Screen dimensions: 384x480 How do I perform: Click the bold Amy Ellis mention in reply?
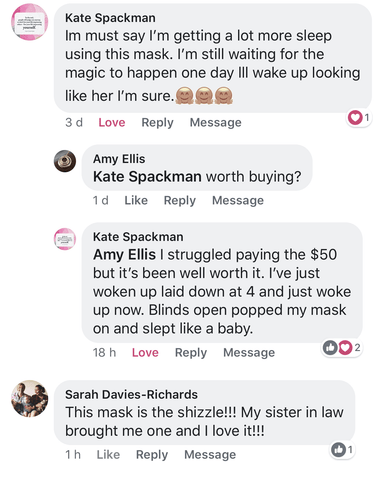124,255
